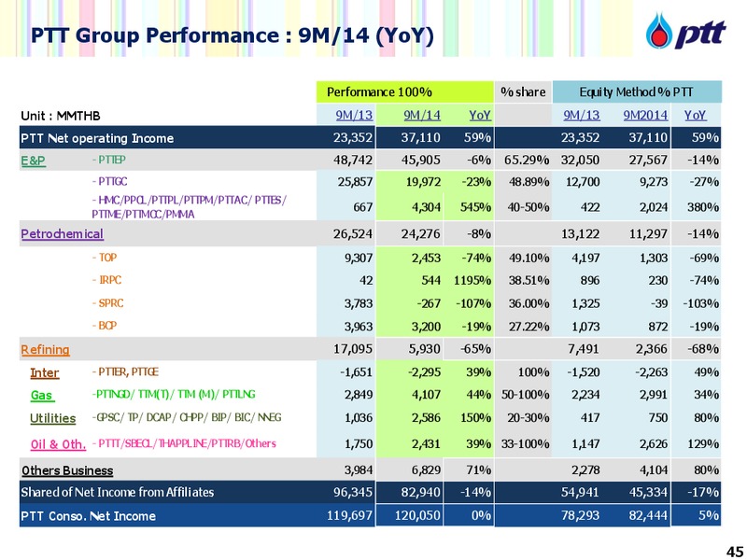Select PTT Conso. Net Income label
Image resolution: width=747 pixels, height=560 pixels.
[88, 516]
